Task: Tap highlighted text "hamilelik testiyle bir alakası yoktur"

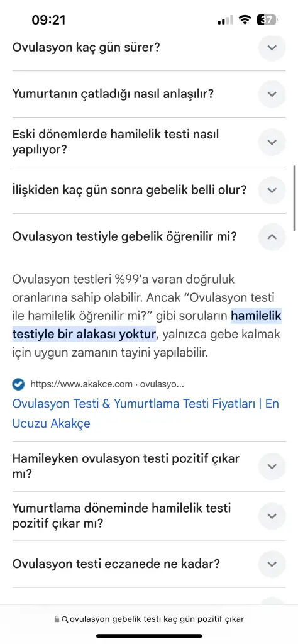Action: point(147,325)
